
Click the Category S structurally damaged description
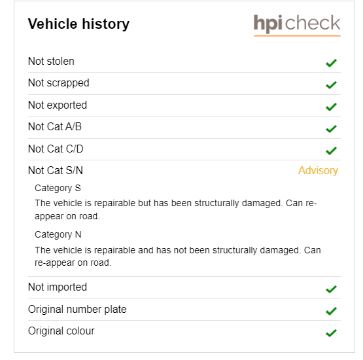tap(175, 209)
